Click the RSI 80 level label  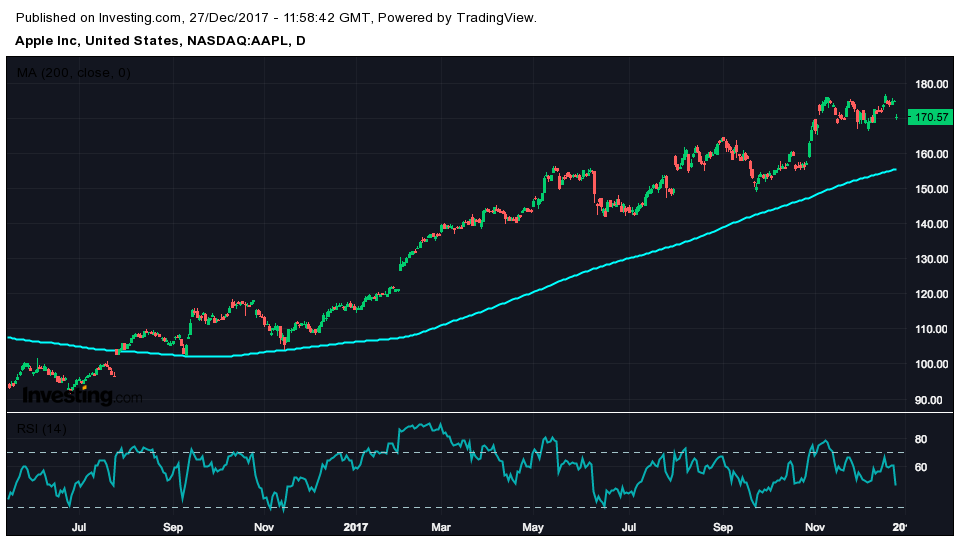[921, 439]
